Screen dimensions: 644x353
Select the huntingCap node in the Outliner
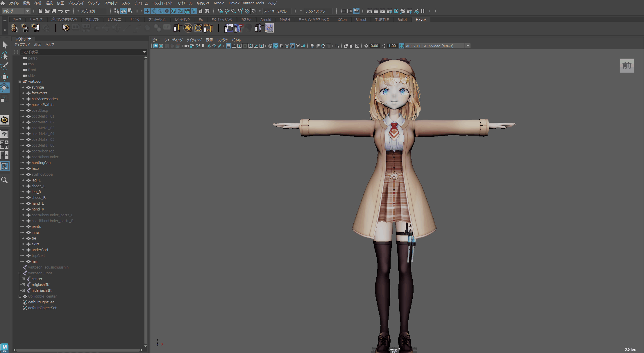(x=41, y=163)
